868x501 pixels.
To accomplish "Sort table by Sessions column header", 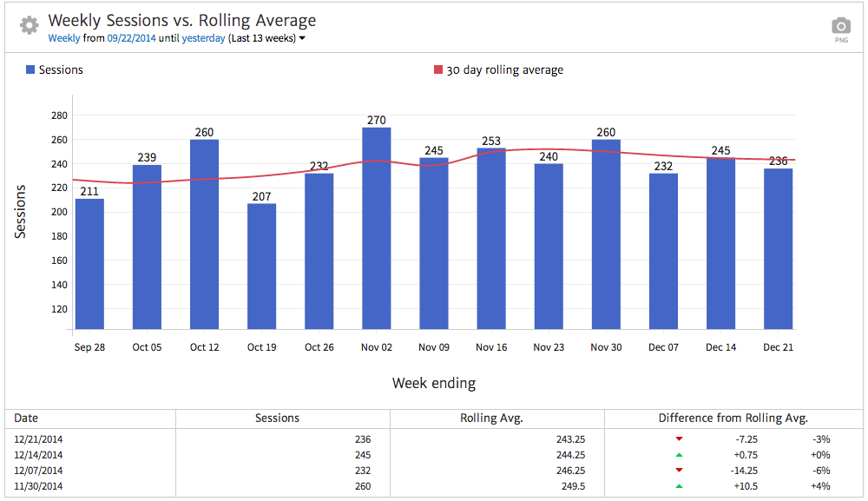I will click(277, 419).
